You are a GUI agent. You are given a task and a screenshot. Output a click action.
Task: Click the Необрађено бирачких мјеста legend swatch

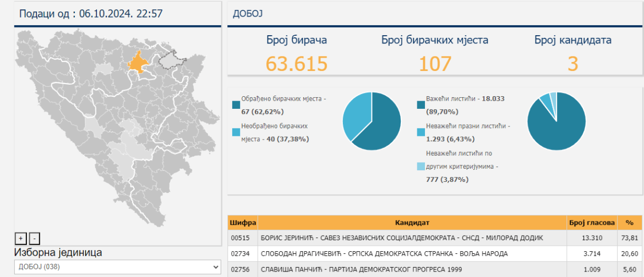(236, 132)
